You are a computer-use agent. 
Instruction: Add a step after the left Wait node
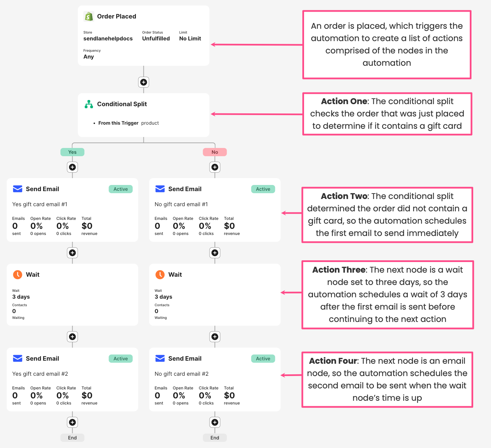(x=72, y=337)
